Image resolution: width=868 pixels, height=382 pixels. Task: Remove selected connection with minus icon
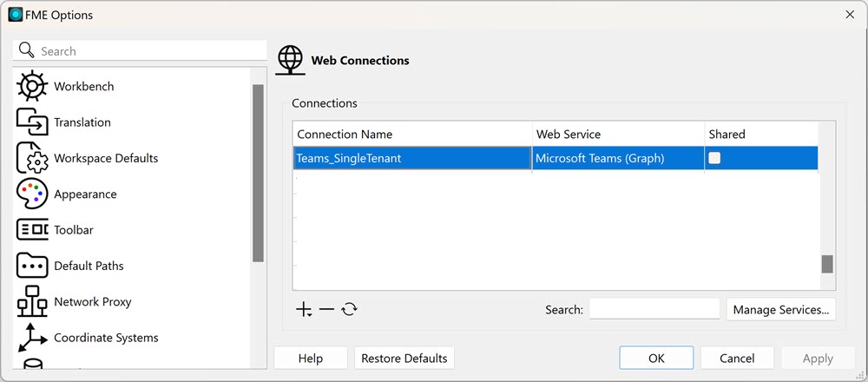pyautogui.click(x=326, y=309)
